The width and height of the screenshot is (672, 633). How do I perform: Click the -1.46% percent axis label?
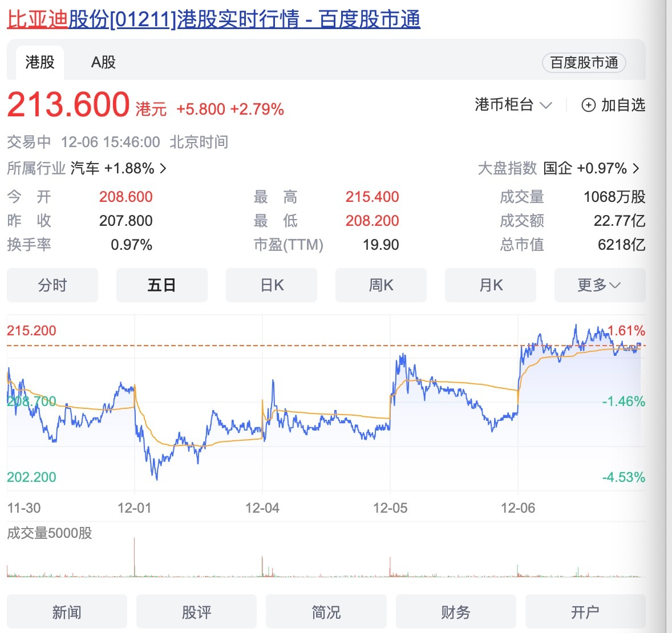point(624,401)
